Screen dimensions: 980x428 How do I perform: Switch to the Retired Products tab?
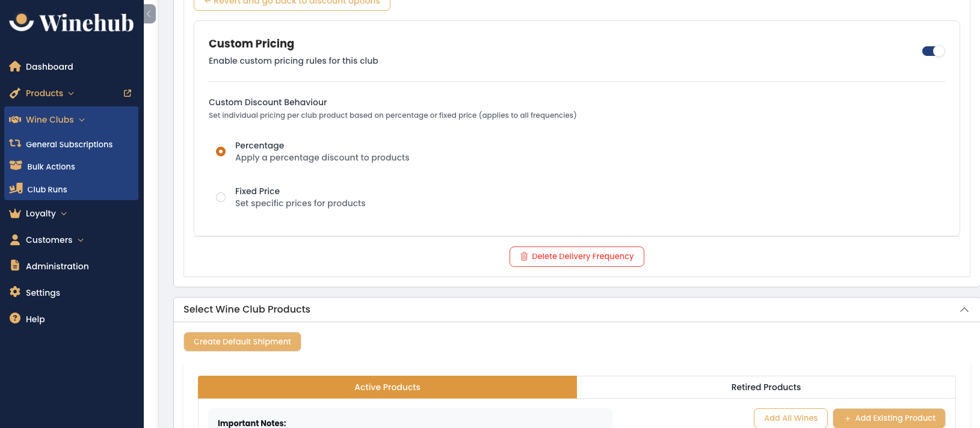pos(766,387)
